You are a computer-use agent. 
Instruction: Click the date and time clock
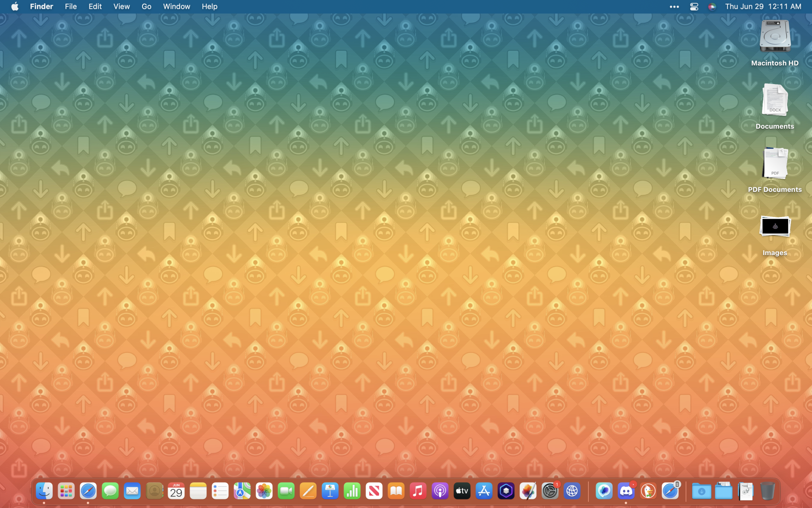click(x=763, y=7)
